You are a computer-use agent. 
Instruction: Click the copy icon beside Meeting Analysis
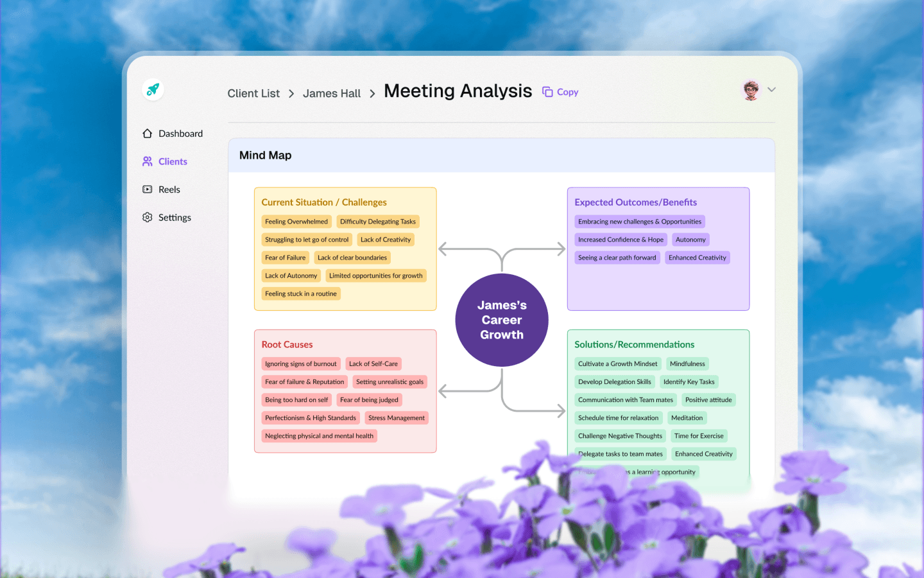[547, 92]
